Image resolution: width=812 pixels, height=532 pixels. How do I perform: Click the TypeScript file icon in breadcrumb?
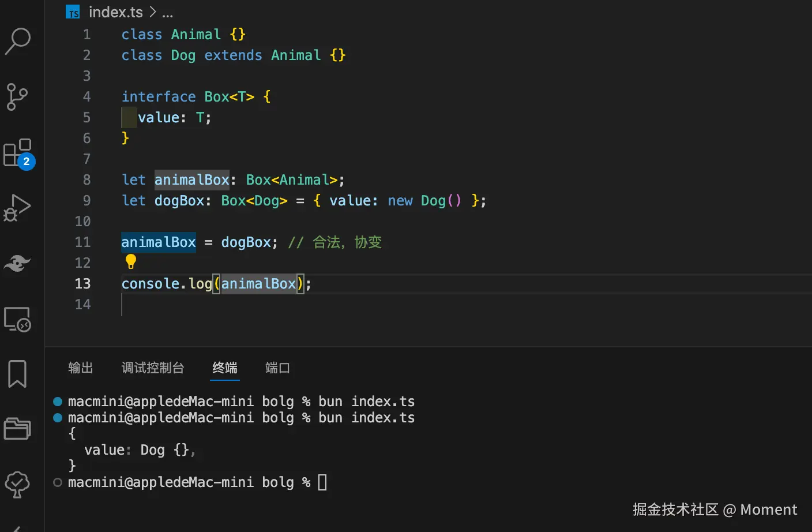pos(73,12)
